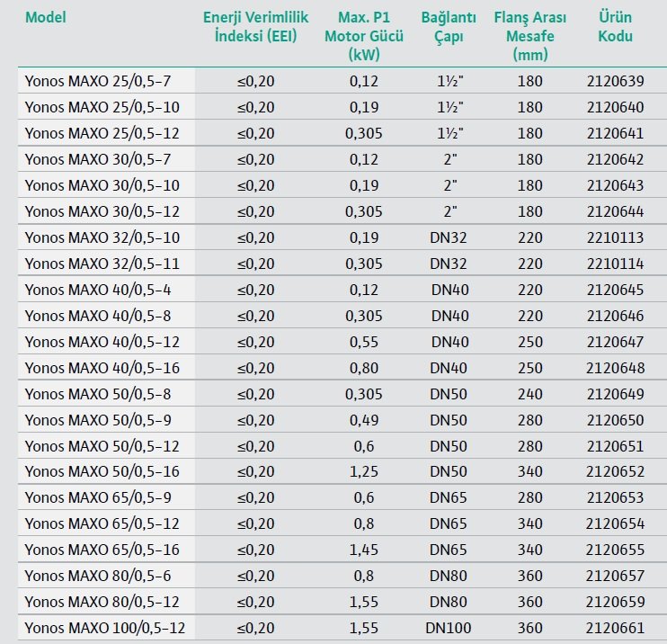Click the Yonos MAXO 30/0,5-12 row label
Image resolution: width=667 pixels, height=644 pixels.
click(102, 212)
